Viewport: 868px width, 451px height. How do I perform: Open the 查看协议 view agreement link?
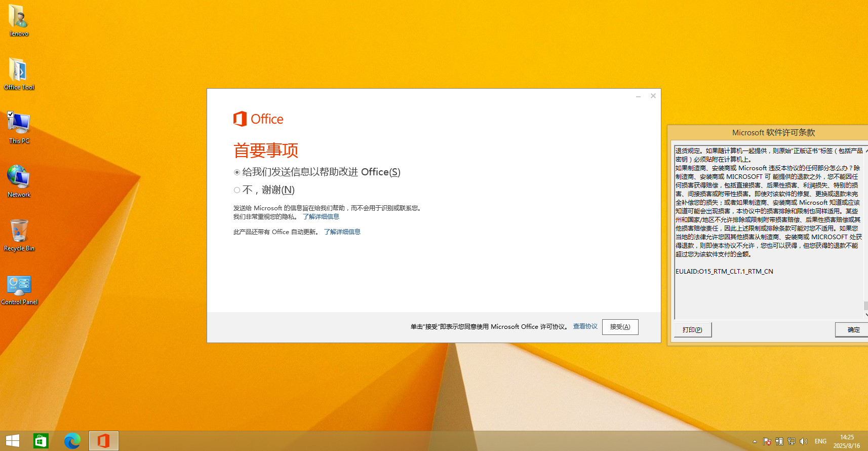pyautogui.click(x=585, y=326)
